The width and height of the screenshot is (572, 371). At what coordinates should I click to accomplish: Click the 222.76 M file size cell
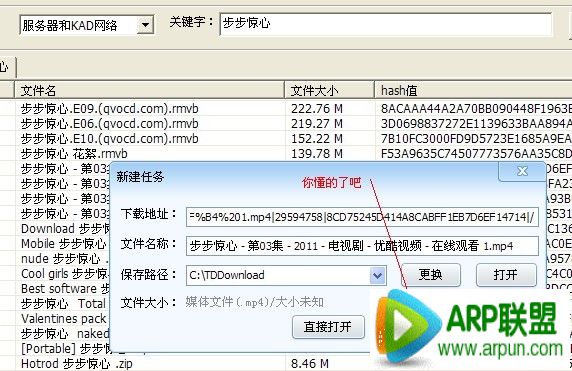tap(317, 109)
